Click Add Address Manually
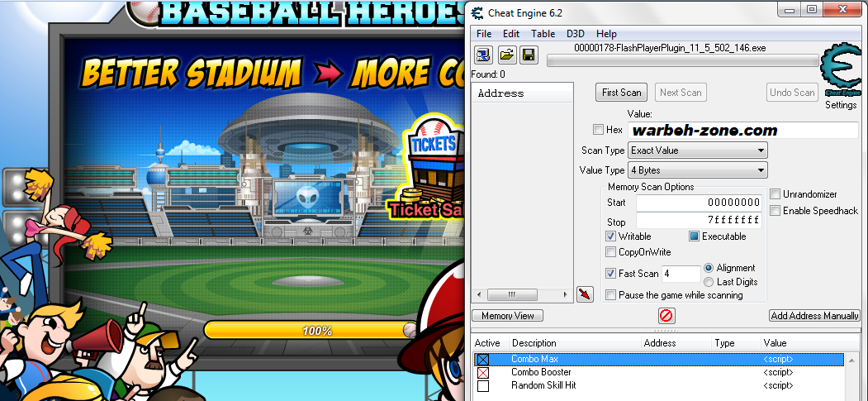This screenshot has width=868, height=401. click(x=814, y=316)
